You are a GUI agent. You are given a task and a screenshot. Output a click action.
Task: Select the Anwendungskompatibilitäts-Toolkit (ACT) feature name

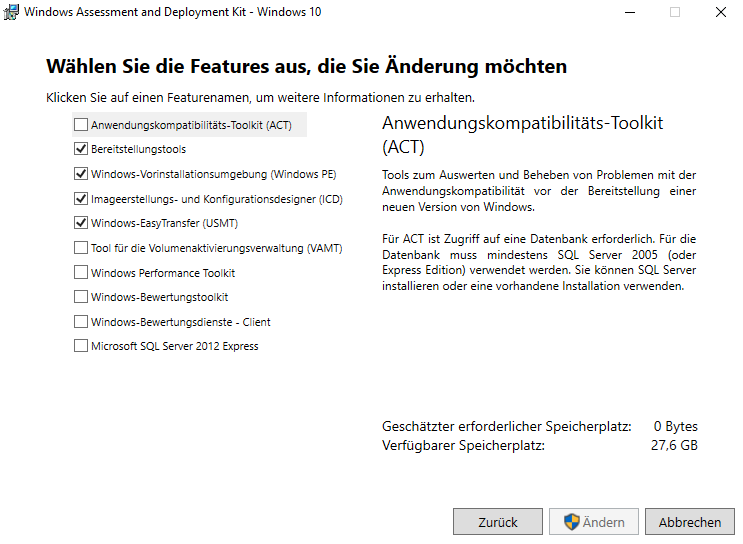click(x=191, y=125)
